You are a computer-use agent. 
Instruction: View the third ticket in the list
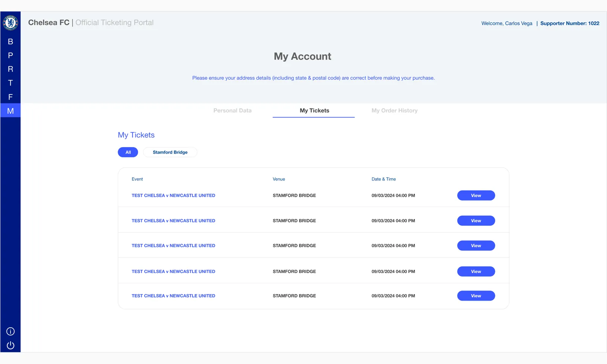point(476,246)
